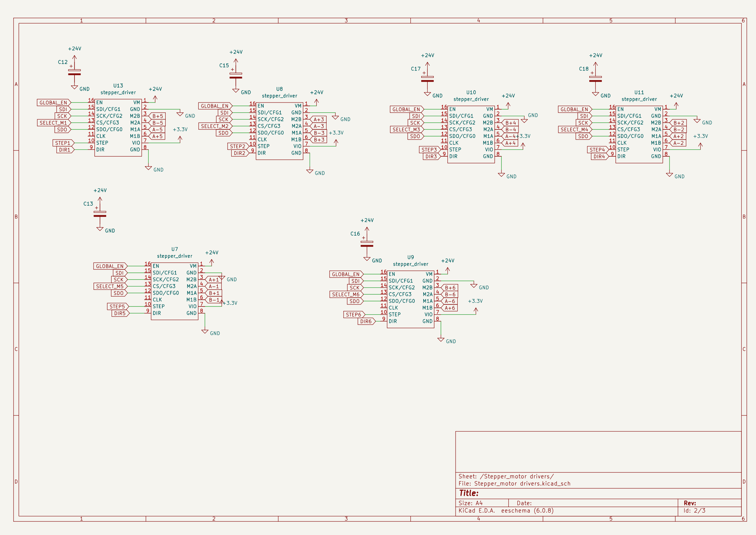Click the SELECT_M3 global label
This screenshot has height=535, width=756.
pos(406,129)
